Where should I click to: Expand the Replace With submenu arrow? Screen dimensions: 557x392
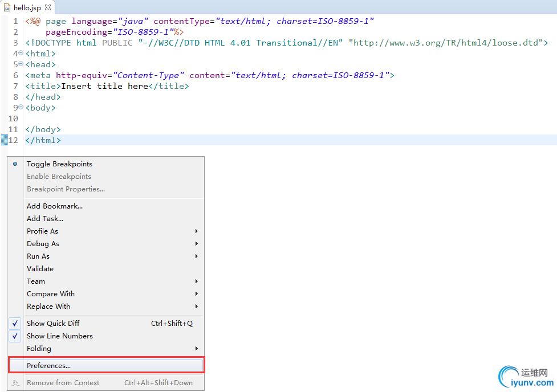[197, 307]
